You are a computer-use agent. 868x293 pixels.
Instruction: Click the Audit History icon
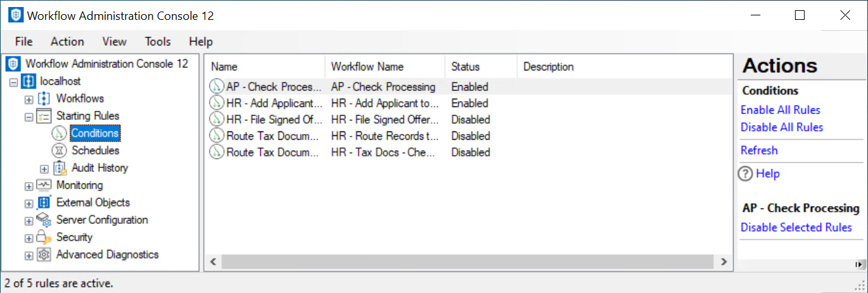coord(61,168)
